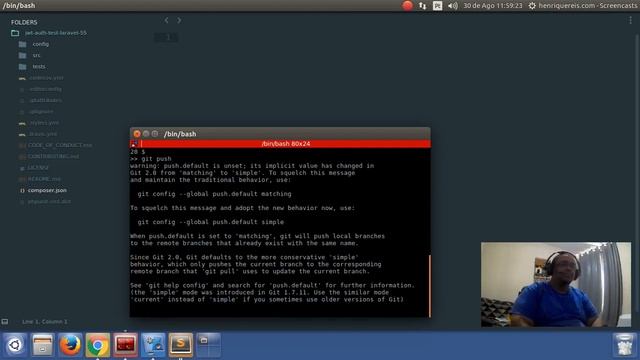The width and height of the screenshot is (640, 360).
Task: Click the terminal's orange scrollbar handle
Action: (429, 286)
